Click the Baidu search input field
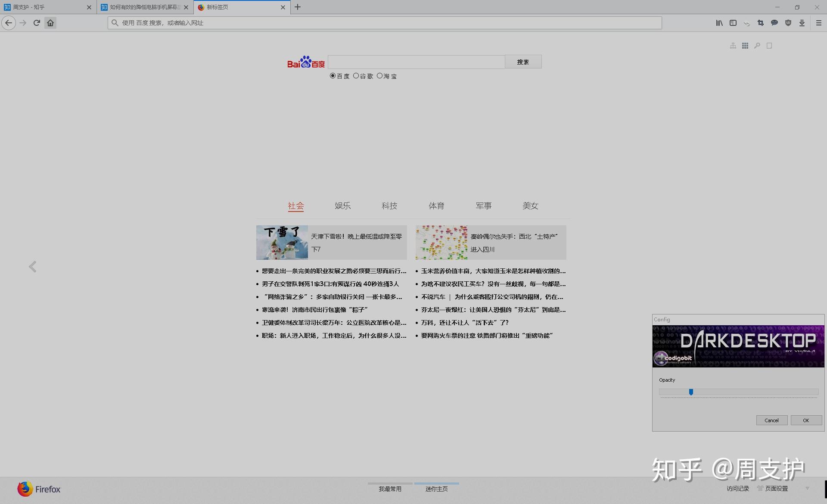The image size is (827, 504). pos(416,62)
